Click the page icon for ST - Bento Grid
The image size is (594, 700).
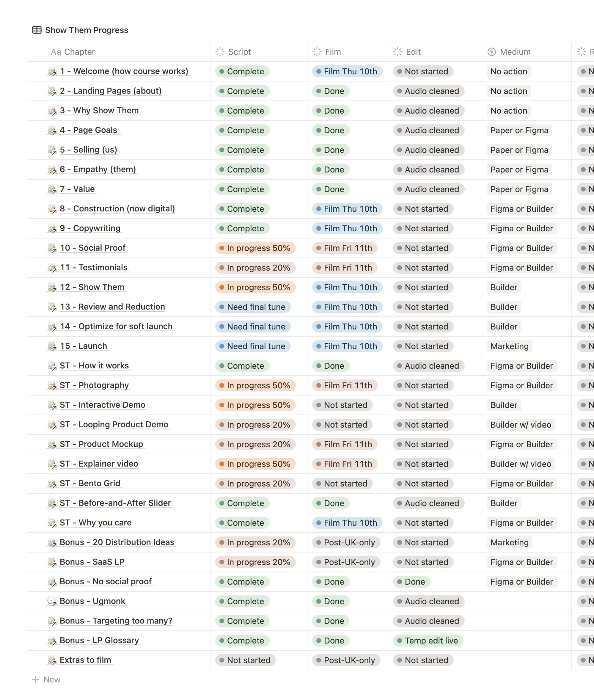tap(52, 484)
